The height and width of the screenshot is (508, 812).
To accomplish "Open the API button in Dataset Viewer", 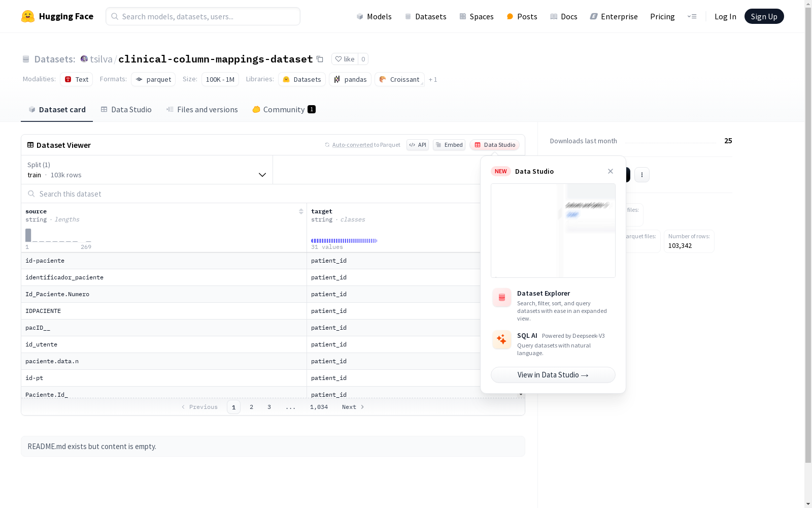I will [418, 145].
